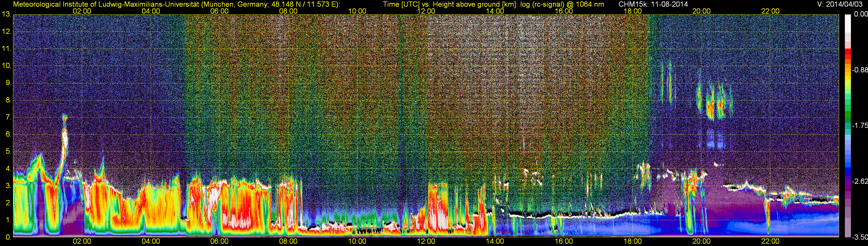Click the '-2.62' colorbar scale value
The height and width of the screenshot is (246, 868).
(860, 181)
